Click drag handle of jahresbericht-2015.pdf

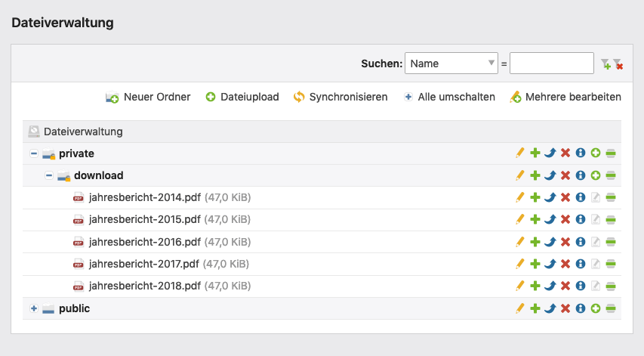(x=611, y=220)
